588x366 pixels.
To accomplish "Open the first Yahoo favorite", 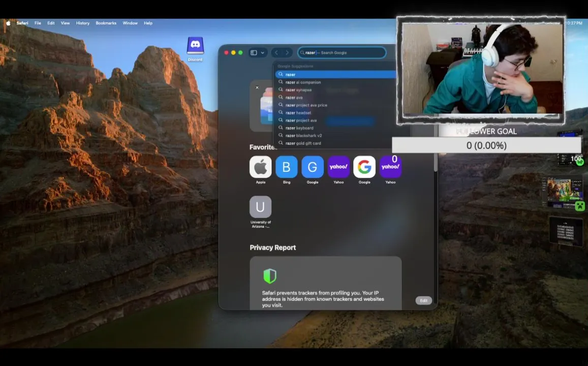I will [338, 167].
